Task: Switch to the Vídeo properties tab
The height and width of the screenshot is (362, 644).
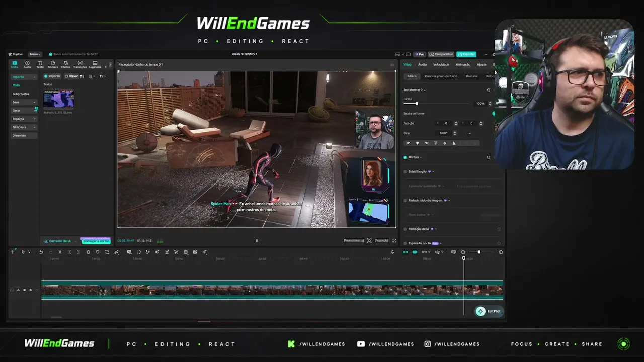Action: tap(407, 64)
